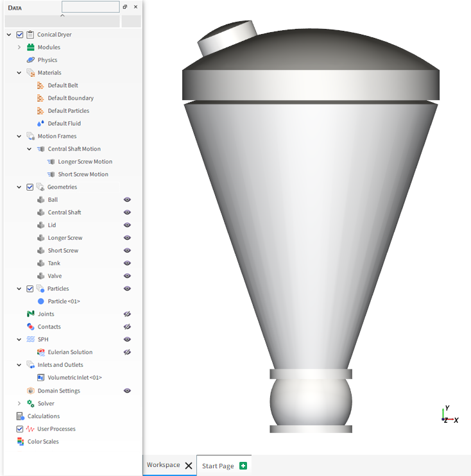This screenshot has height=476, width=471.
Task: Click the Data panel search field
Action: 90,6
